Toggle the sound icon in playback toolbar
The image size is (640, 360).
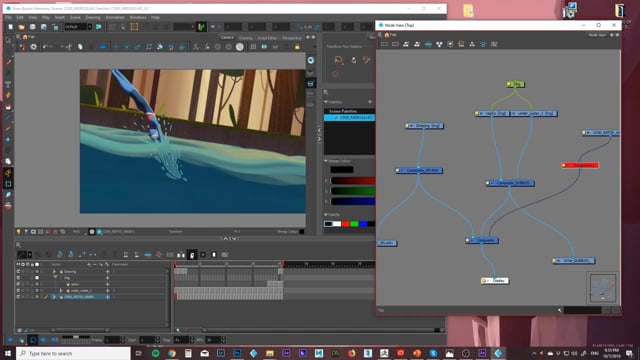[x=54, y=340]
